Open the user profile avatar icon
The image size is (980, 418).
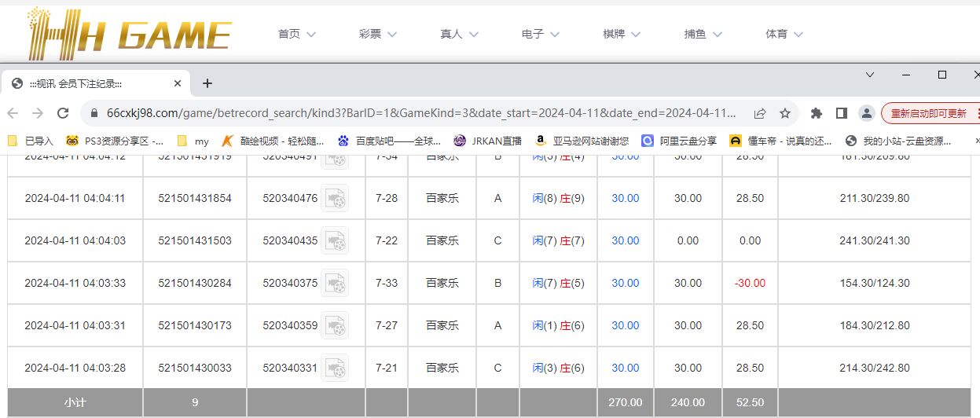click(866, 113)
